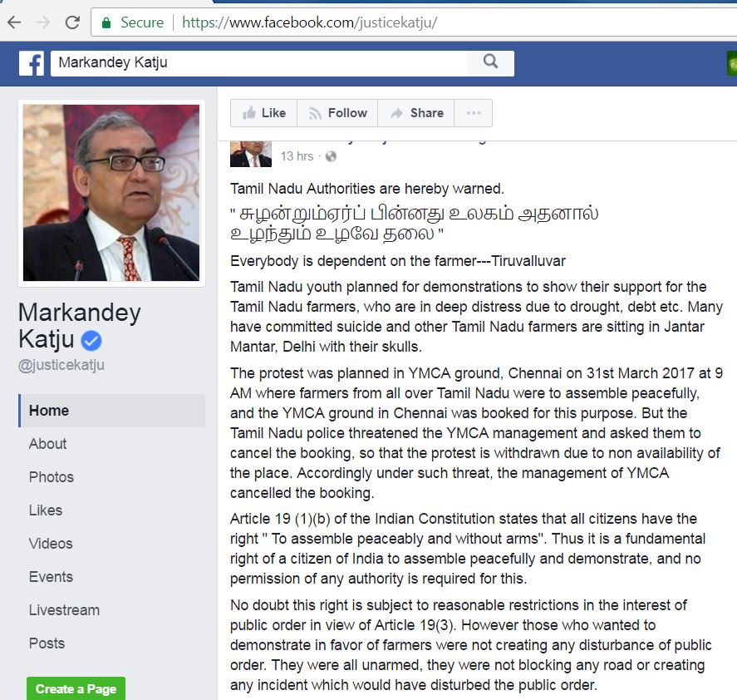Reload the page using refresh icon
737x700 pixels.
tap(72, 22)
